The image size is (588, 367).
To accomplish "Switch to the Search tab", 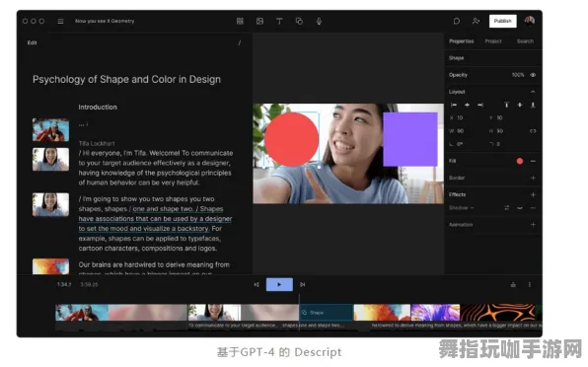I will click(525, 41).
